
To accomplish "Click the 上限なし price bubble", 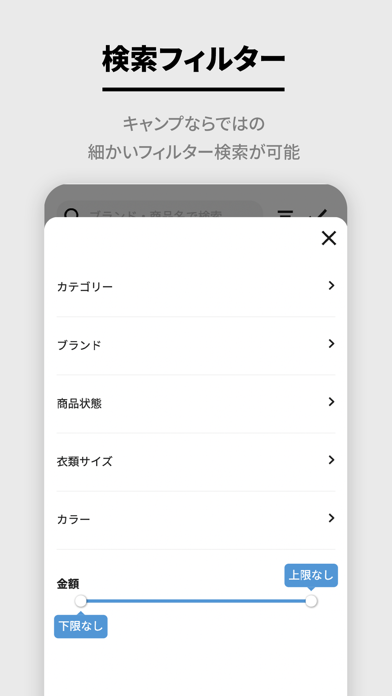I will point(311,576).
